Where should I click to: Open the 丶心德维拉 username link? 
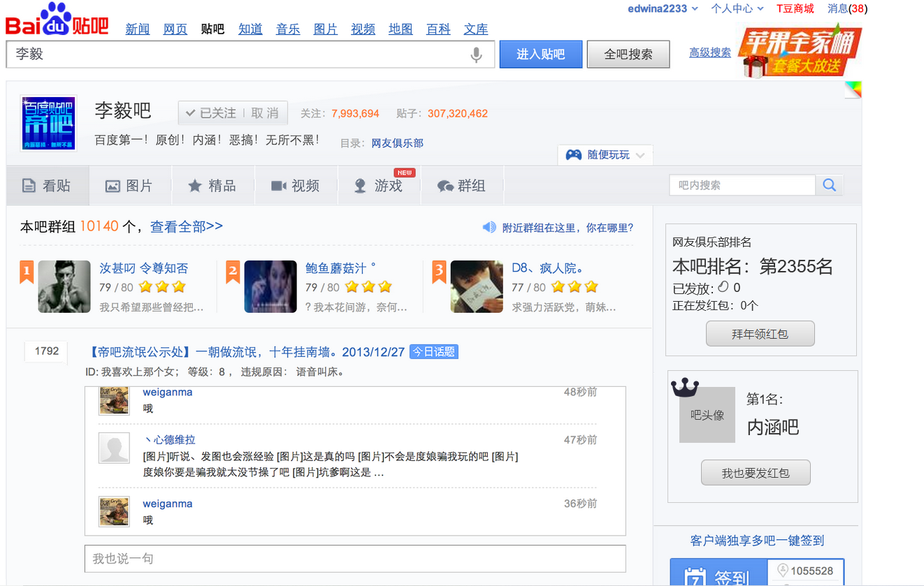click(x=169, y=440)
